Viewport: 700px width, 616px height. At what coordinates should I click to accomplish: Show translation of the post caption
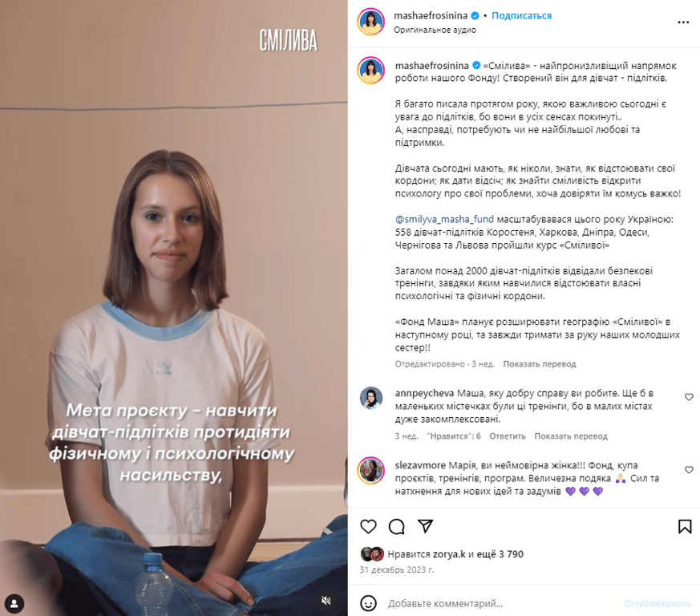pyautogui.click(x=540, y=364)
